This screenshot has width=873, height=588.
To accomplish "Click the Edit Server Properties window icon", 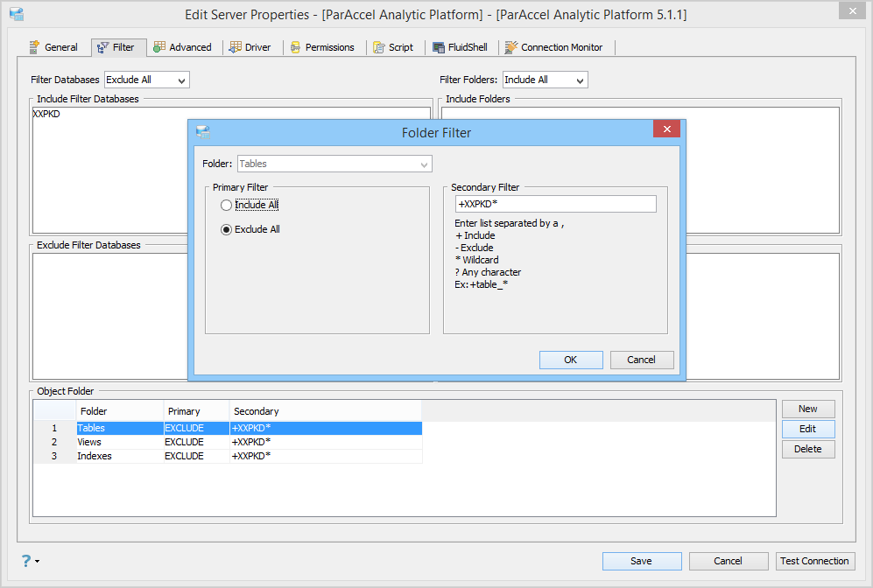I will pyautogui.click(x=17, y=14).
